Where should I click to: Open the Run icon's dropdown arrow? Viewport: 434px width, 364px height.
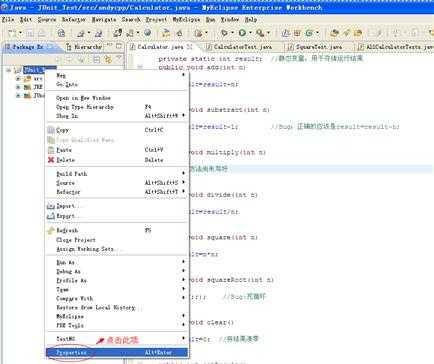pos(250,33)
